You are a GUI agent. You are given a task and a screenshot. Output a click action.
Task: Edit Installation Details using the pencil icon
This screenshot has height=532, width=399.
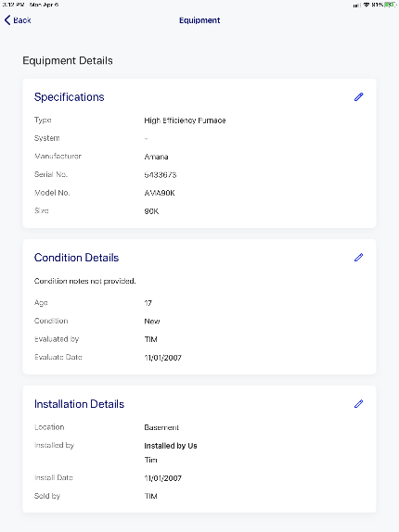tap(358, 404)
